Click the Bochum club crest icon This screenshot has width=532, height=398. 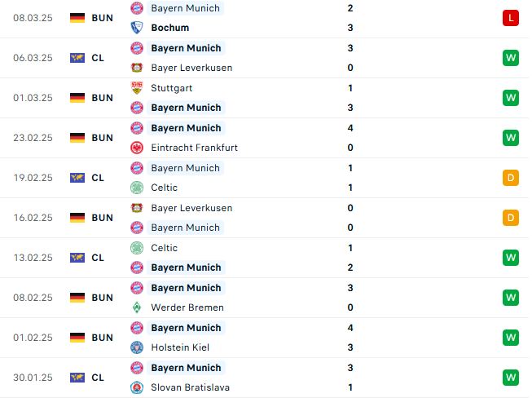pos(137,28)
